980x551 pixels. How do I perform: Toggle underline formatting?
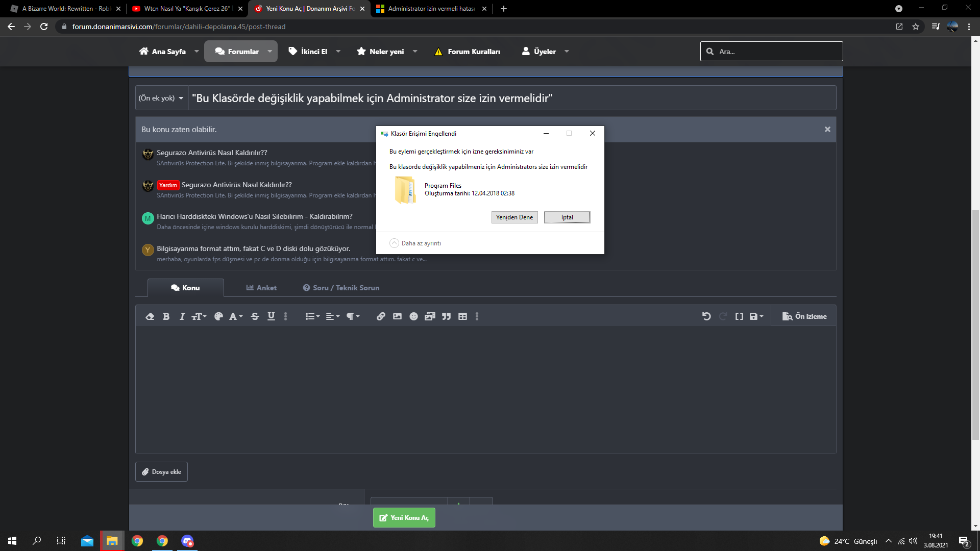(271, 316)
